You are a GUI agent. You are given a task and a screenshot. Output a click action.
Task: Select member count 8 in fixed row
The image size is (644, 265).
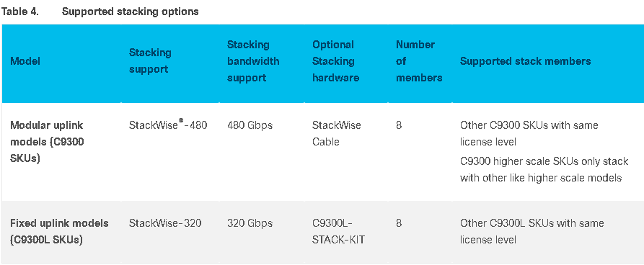pyautogui.click(x=399, y=223)
